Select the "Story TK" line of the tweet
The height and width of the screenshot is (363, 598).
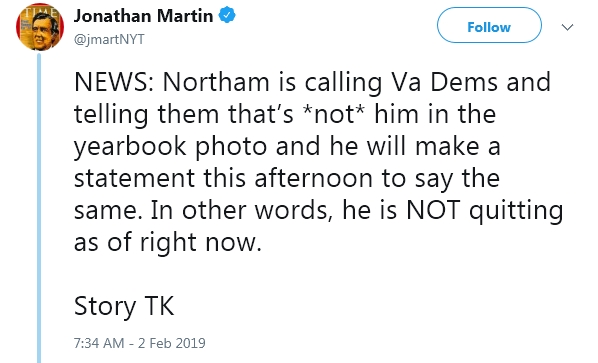point(124,306)
